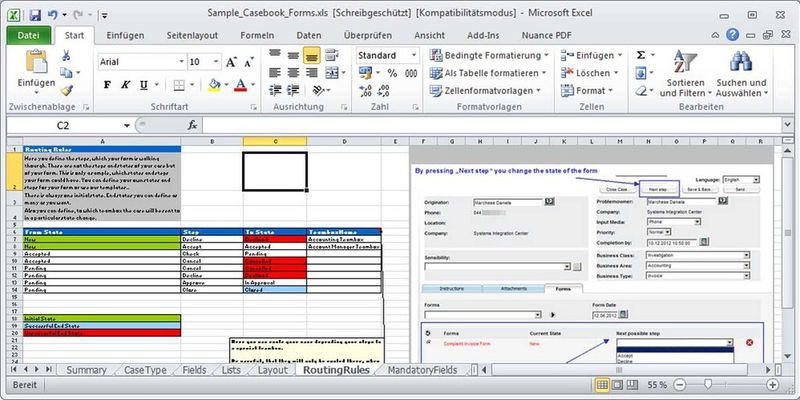
Task: Open Suchen und Auswählen menu
Action: [741, 74]
